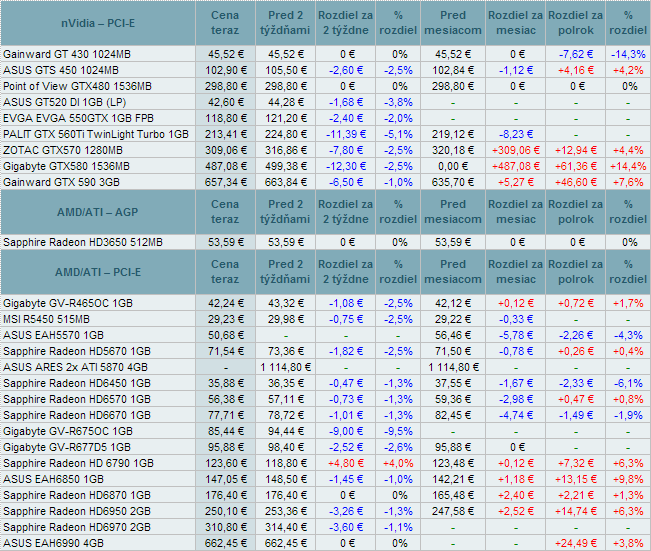Click ASUS GT520 DI 1GB (LP) name

tap(64, 102)
